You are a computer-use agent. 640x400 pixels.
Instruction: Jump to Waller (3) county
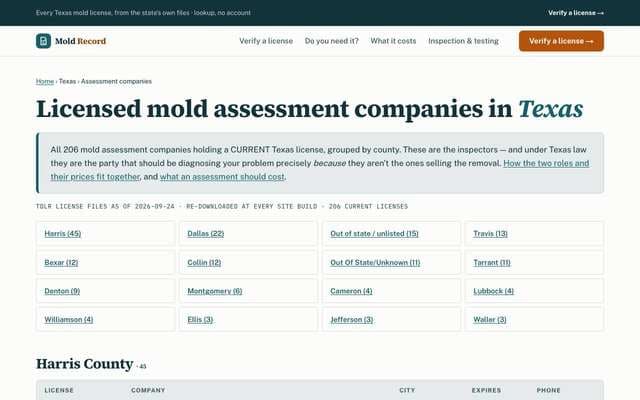pyautogui.click(x=490, y=320)
